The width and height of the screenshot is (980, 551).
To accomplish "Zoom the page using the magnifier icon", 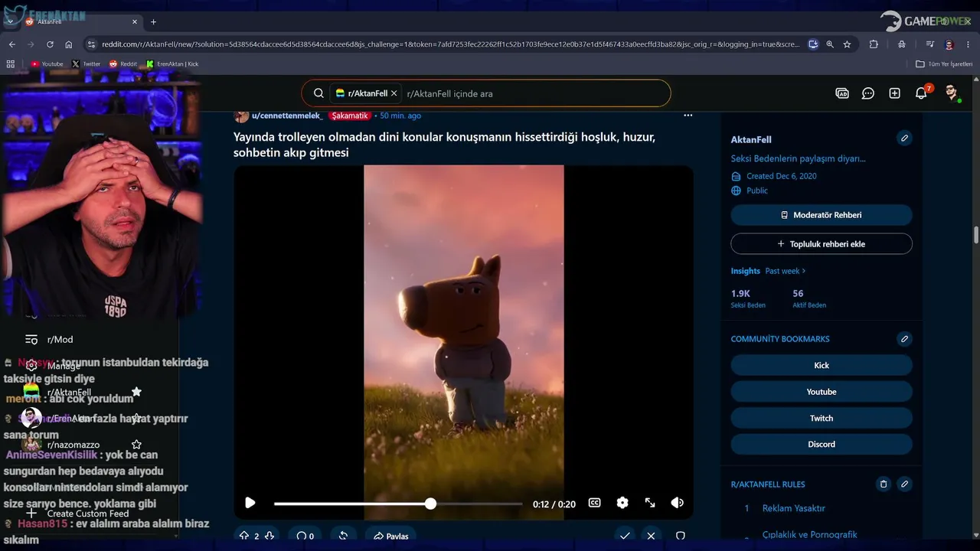I will pyautogui.click(x=830, y=44).
